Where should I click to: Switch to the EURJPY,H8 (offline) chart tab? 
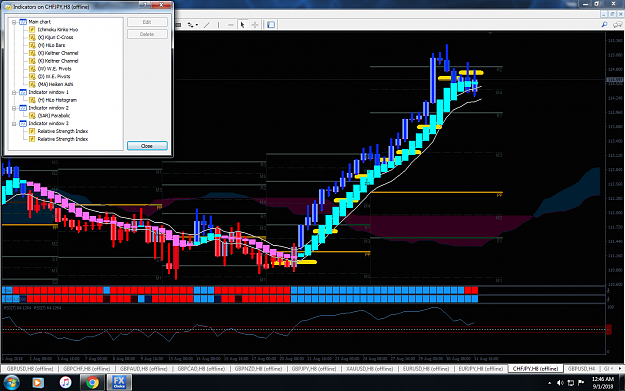coord(481,369)
